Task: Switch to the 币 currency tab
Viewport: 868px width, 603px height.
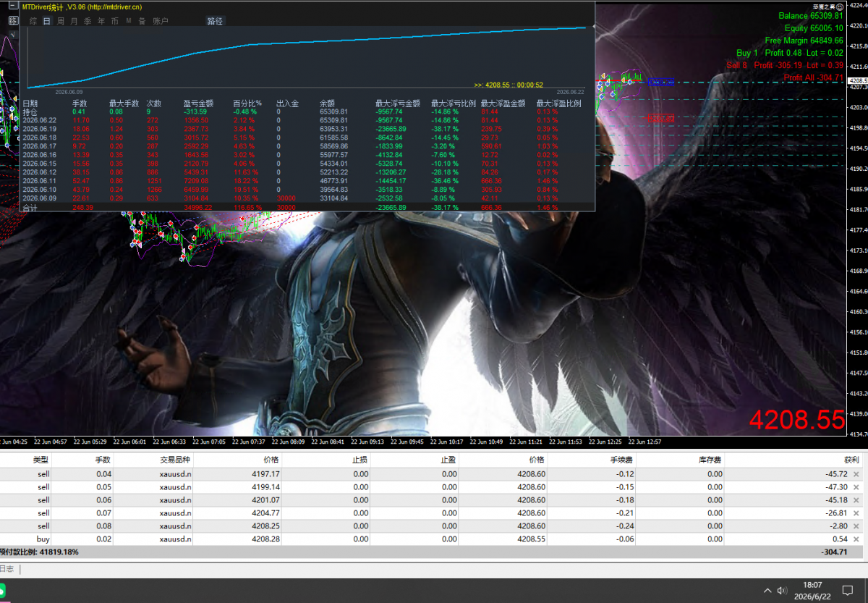Action: click(x=115, y=21)
